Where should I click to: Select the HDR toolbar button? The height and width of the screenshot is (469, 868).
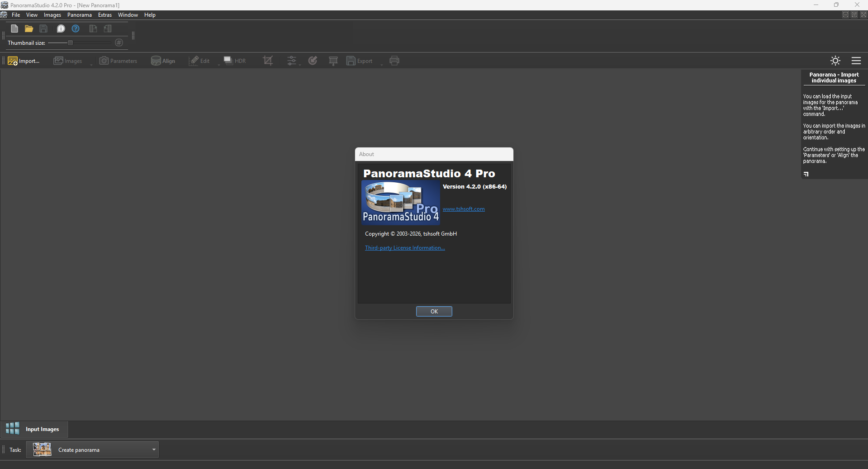click(x=235, y=61)
